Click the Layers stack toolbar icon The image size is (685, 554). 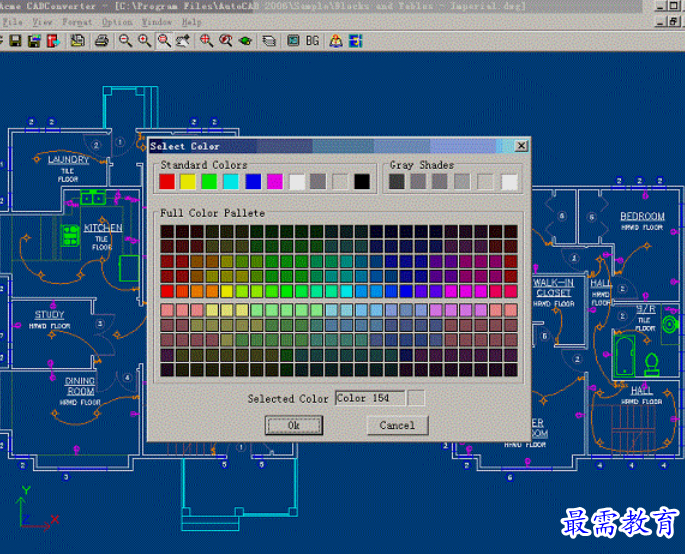[269, 41]
